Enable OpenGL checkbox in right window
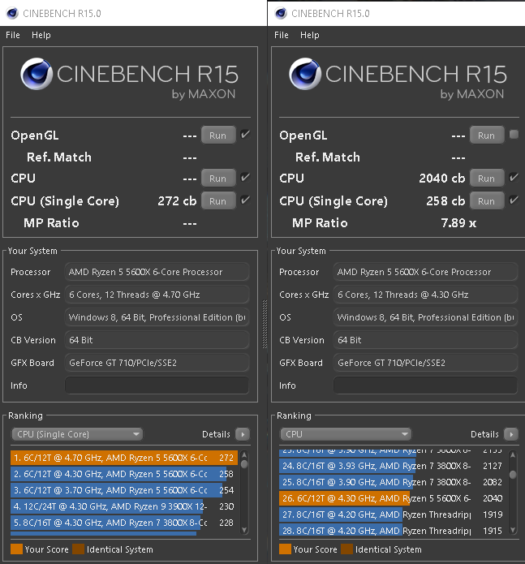This screenshot has width=525, height=564. click(514, 135)
